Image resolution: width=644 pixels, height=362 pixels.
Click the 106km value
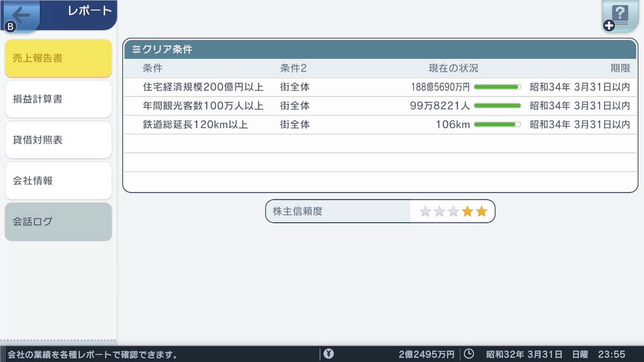453,124
